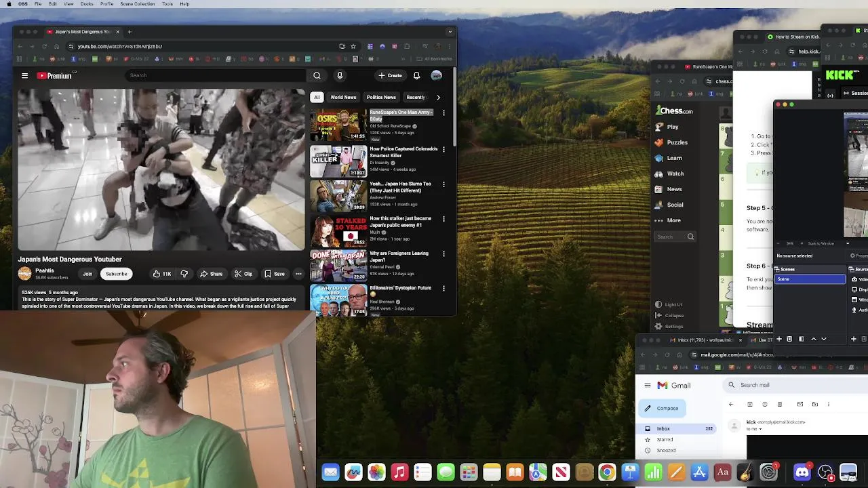Viewport: 868px width, 488px height.
Task: Select Scene in OBS Scenes list
Action: 810,279
